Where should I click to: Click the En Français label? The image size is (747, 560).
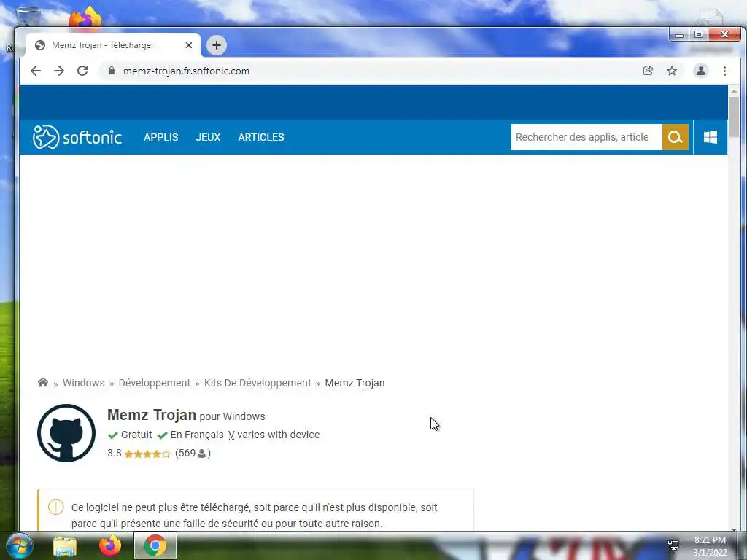point(197,435)
